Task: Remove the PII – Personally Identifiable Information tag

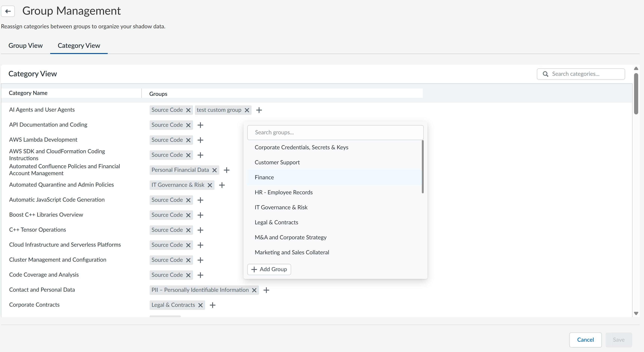Action: pos(254,290)
